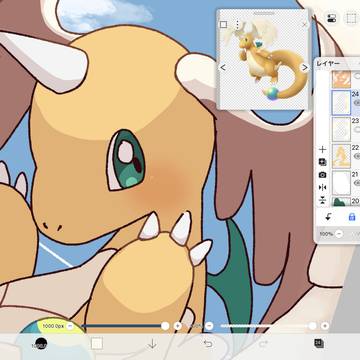Open the brush tool with black circle

[x=41, y=344]
